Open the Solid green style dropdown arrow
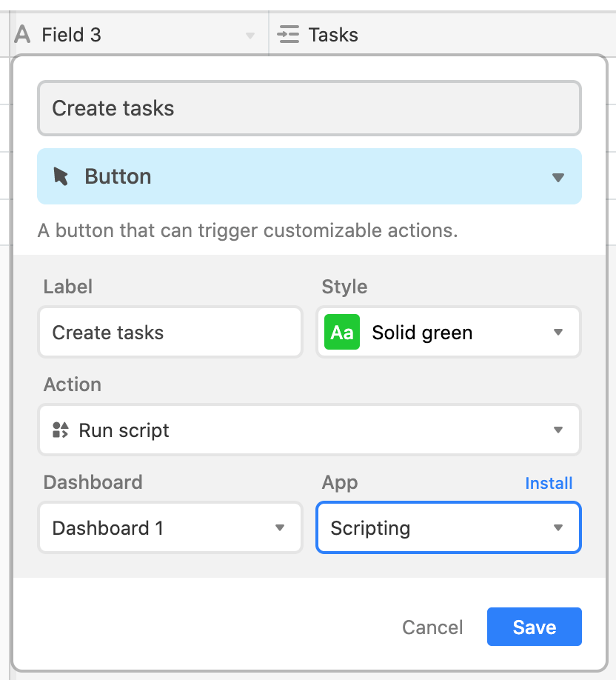Screen dimensions: 616x680 (558, 332)
